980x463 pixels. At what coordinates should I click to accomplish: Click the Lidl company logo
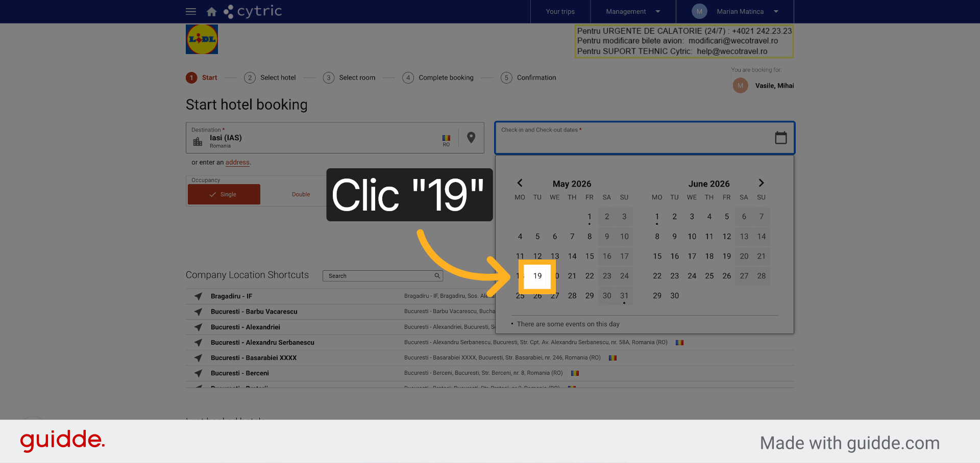202,39
